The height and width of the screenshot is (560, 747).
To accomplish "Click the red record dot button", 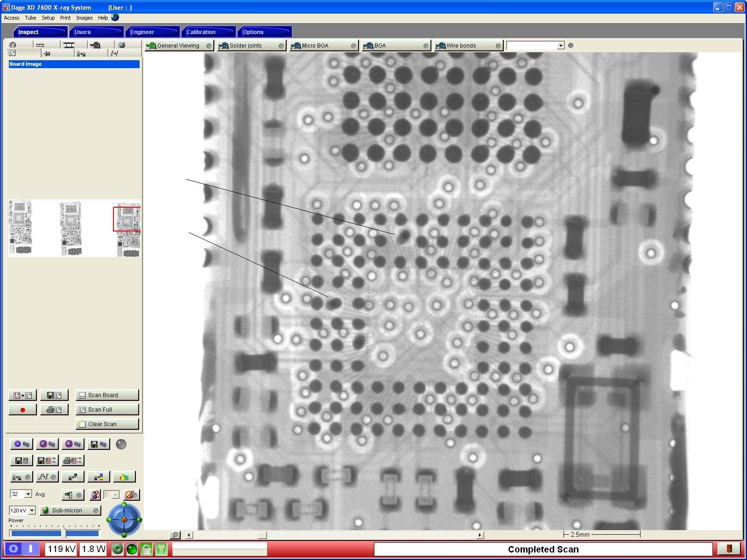I will pyautogui.click(x=22, y=410).
